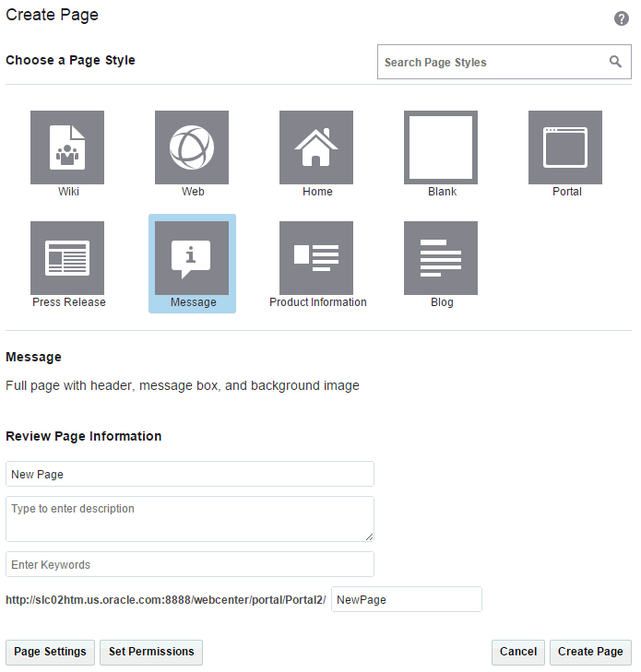Click the search magnifier icon
641x672 pixels.
click(615, 62)
